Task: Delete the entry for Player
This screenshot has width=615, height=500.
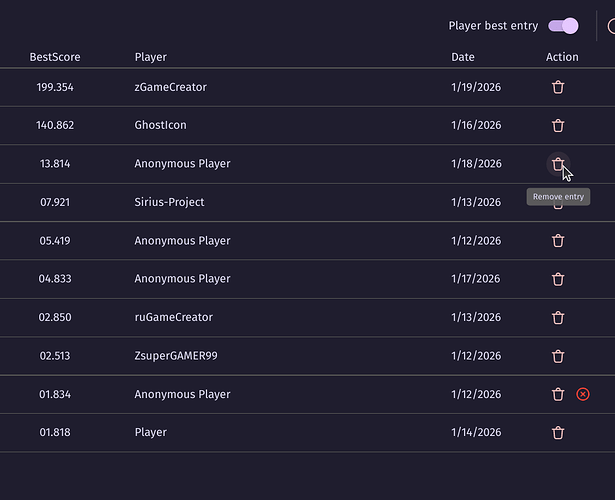Action: click(x=558, y=433)
